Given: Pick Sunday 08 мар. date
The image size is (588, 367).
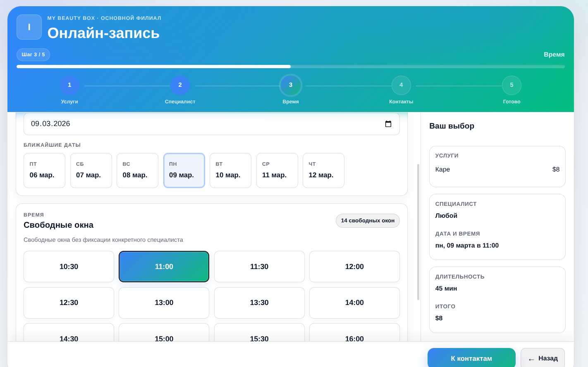Looking at the screenshot, I should click(137, 170).
